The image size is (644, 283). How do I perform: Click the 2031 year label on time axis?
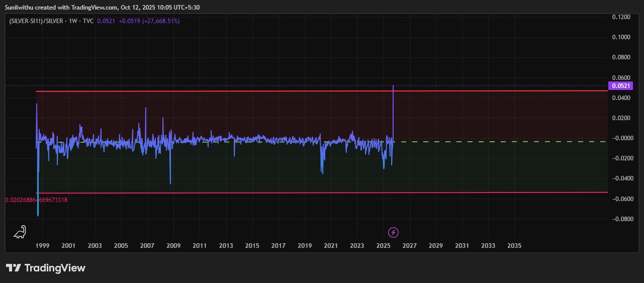point(462,246)
